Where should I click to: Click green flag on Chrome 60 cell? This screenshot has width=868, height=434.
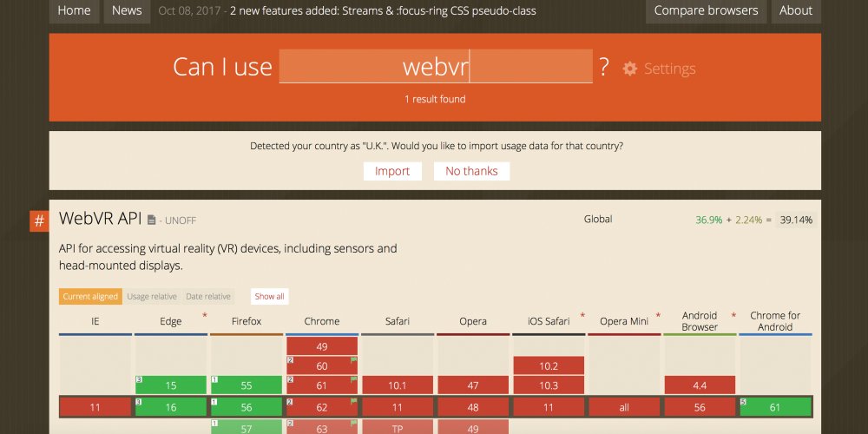pos(353,360)
